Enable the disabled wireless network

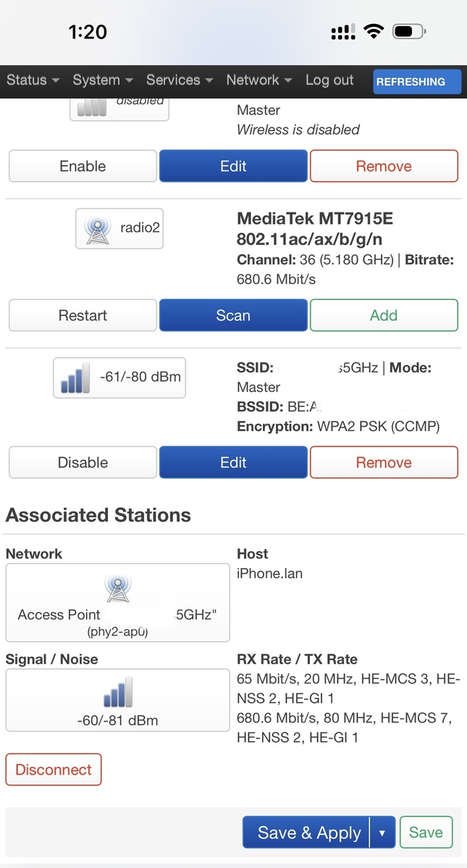(x=83, y=166)
